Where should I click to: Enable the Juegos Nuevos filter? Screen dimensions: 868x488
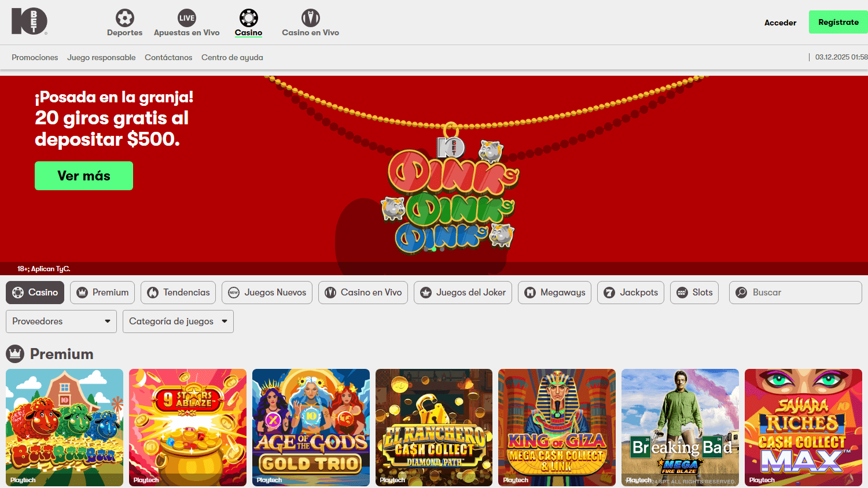click(266, 293)
